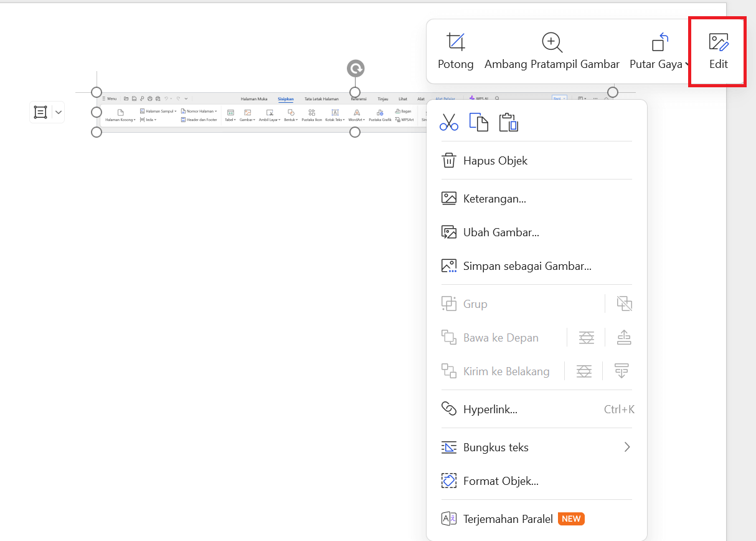The height and width of the screenshot is (541, 756).
Task: Click the rotation handle above the image
Action: [x=356, y=69]
